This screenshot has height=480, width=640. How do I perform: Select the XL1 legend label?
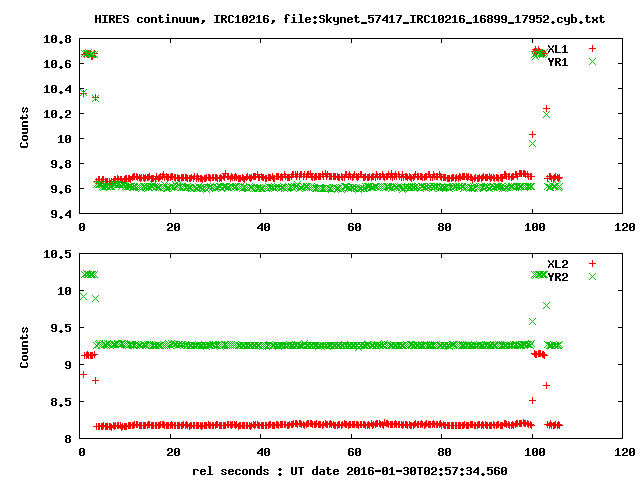click(x=558, y=49)
